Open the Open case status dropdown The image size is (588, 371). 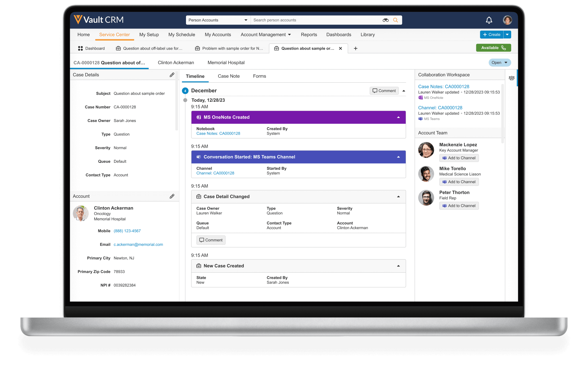click(x=499, y=63)
